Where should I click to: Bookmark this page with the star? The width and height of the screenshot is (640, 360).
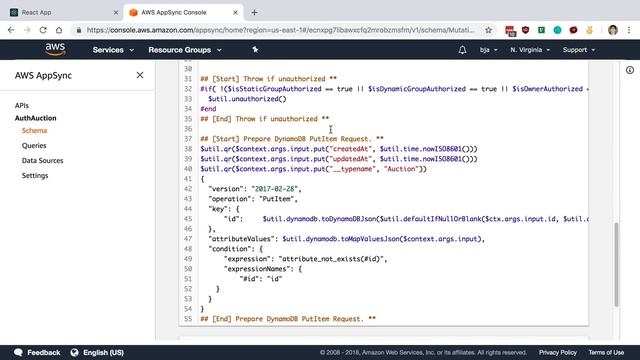[489, 30]
